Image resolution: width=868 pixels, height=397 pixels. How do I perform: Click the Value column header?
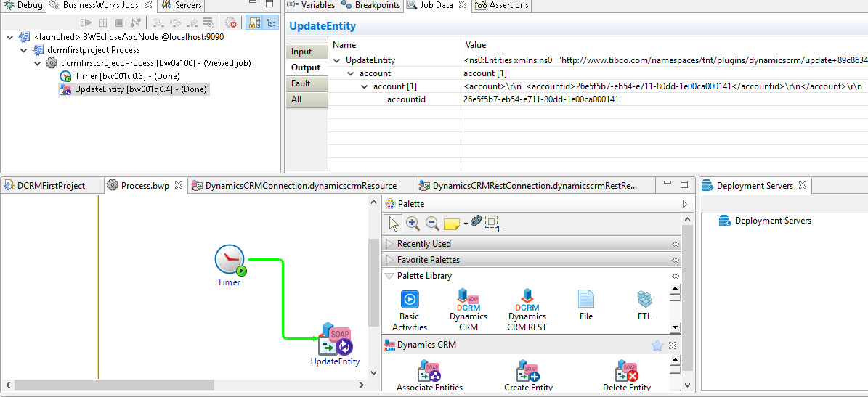coord(476,45)
